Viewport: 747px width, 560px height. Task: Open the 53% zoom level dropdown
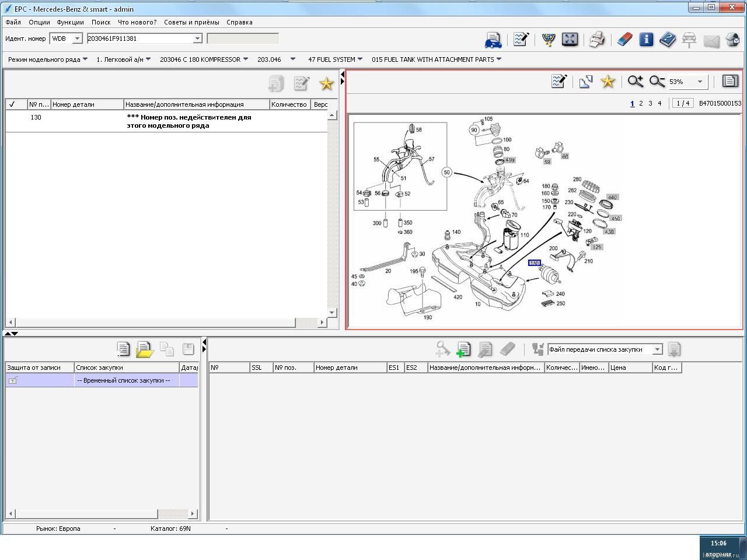(700, 82)
